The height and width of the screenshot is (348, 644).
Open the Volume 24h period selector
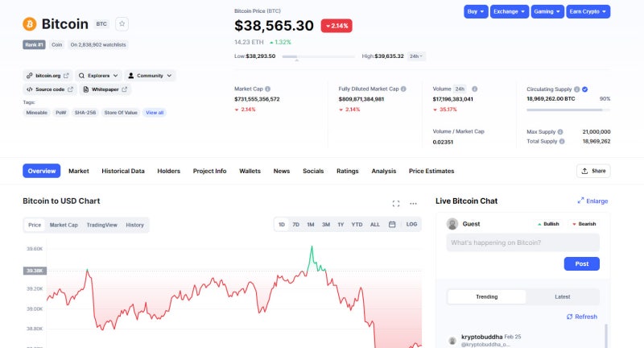460,89
